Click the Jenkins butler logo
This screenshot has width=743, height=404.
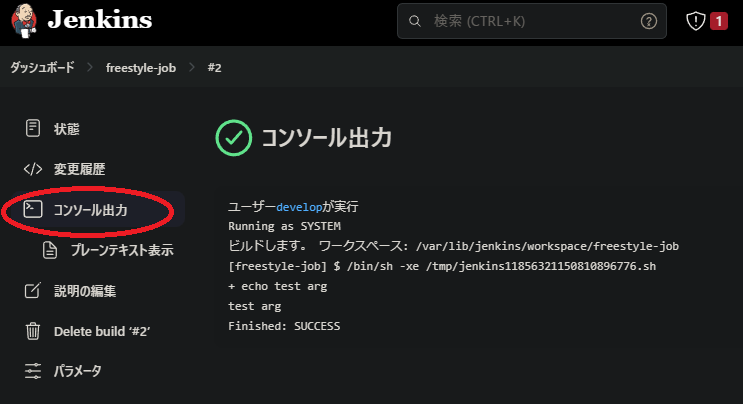click(x=24, y=21)
